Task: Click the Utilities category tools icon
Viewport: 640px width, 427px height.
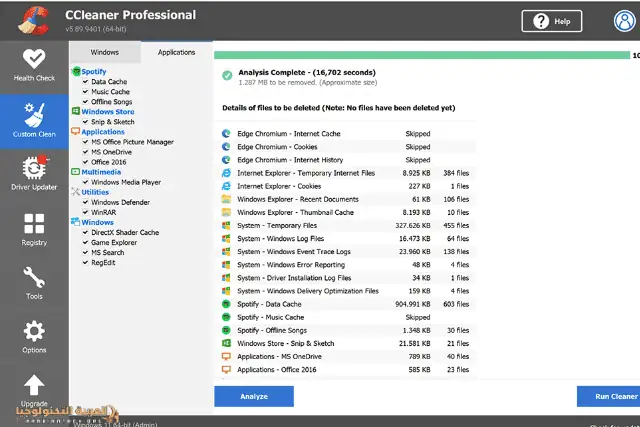Action: click(76, 192)
